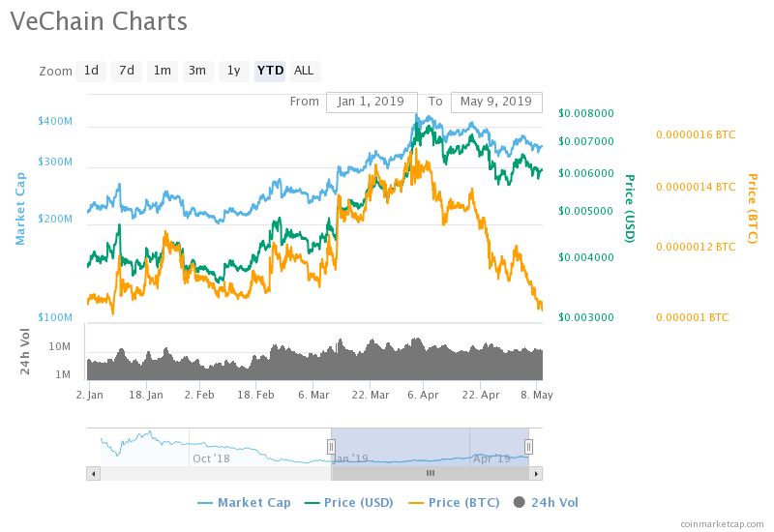Toggle the Price (BTC) series in legend
The height and width of the screenshot is (532, 774).
point(454,503)
